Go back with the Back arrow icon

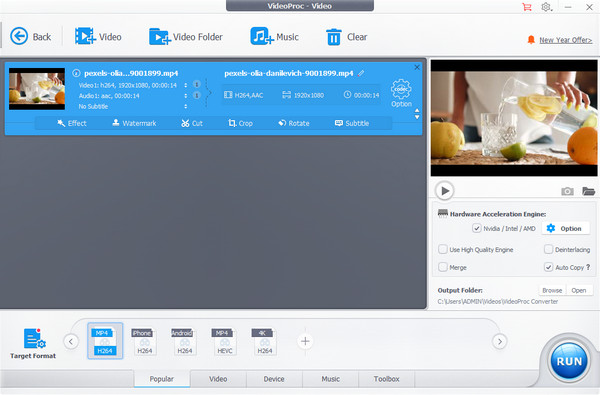click(x=19, y=37)
